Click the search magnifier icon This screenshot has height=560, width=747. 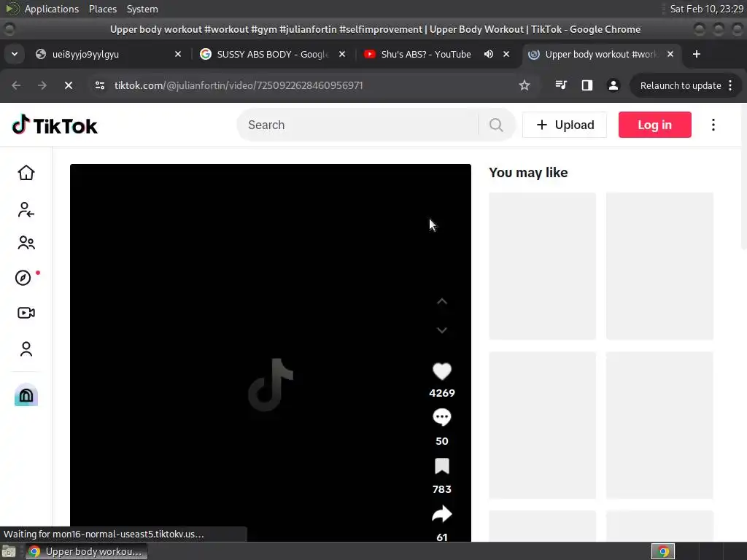tap(496, 125)
